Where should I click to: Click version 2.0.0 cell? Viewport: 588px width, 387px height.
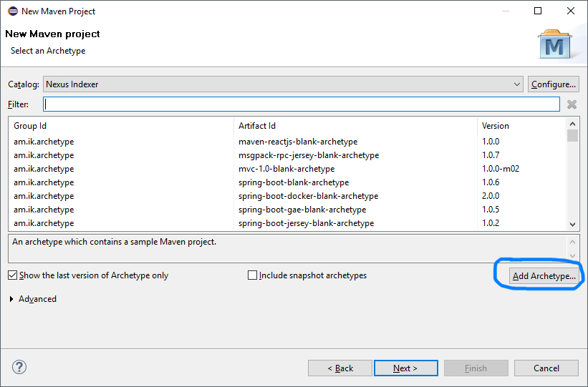pyautogui.click(x=491, y=196)
